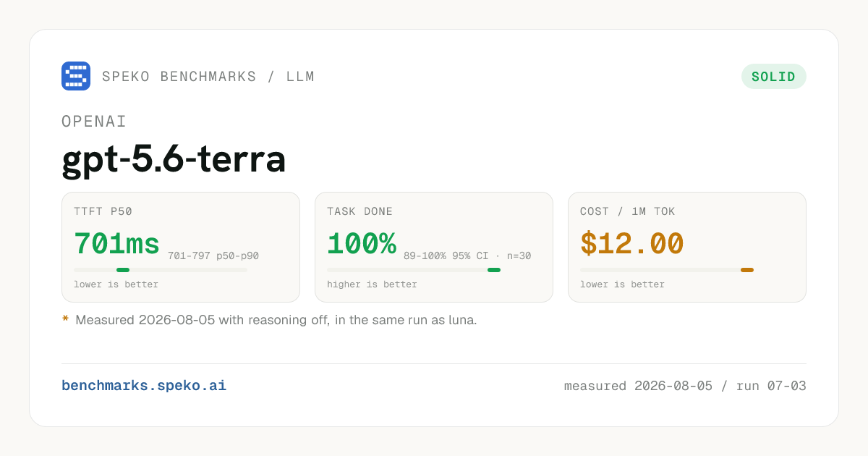
Task: Click the 701ms latency value
Action: pos(116,244)
